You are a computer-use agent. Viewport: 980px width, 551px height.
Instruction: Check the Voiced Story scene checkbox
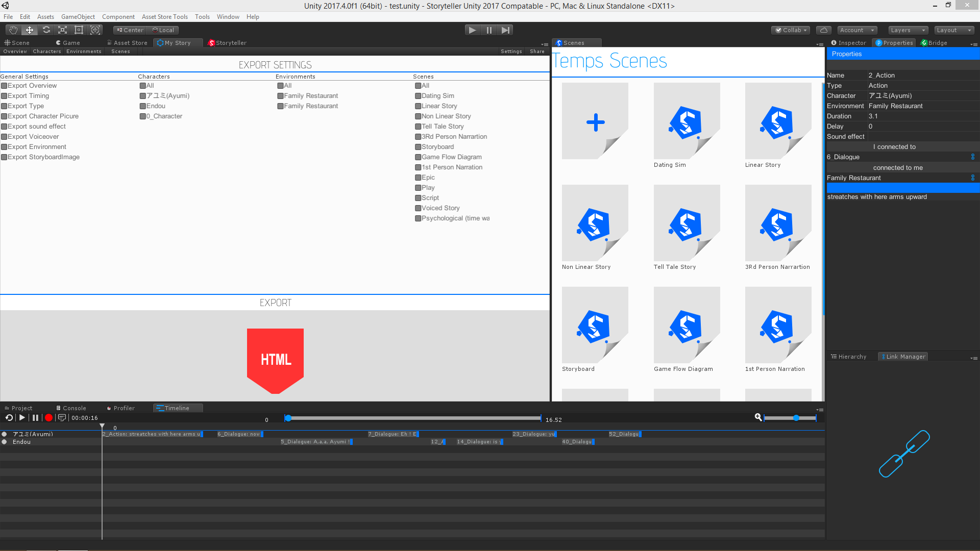[x=418, y=208]
